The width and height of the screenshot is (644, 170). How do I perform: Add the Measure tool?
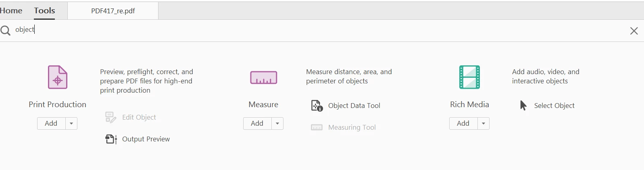(257, 123)
